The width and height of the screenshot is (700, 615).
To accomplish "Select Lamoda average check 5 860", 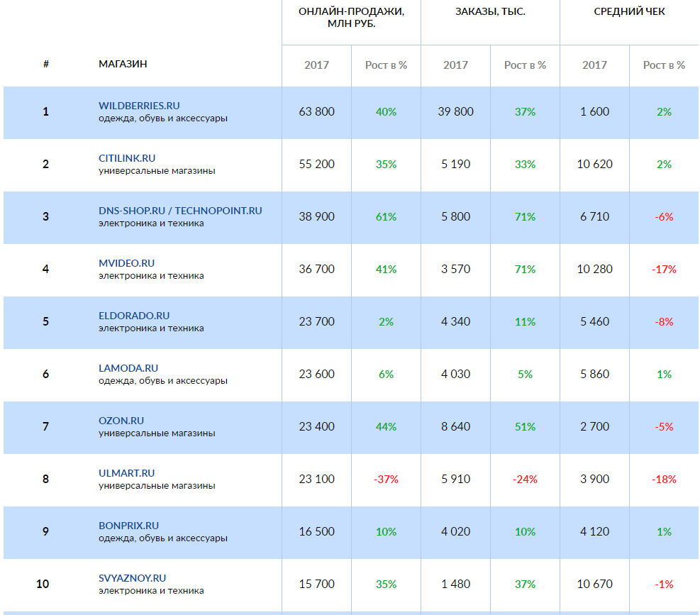I will [594, 374].
